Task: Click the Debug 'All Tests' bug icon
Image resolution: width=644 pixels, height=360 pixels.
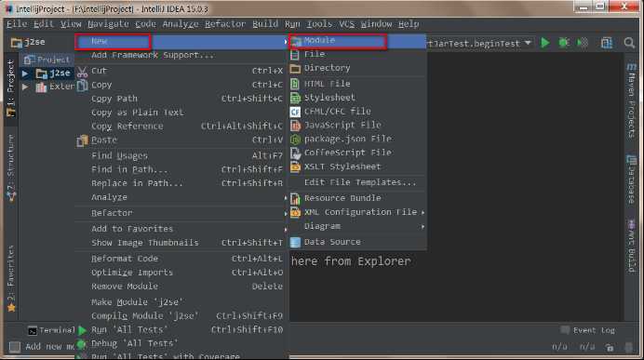Action: tap(82, 344)
